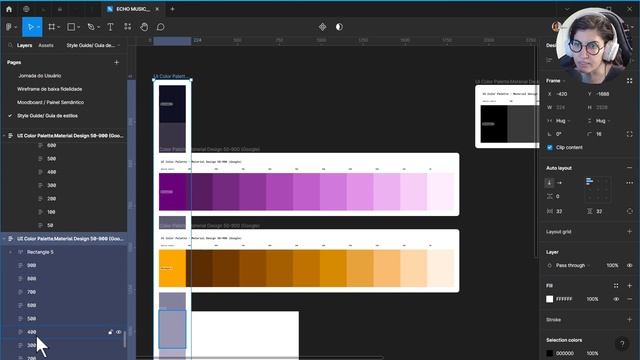Open the shape tool dropdown arrow
Image resolution: width=640 pixels, height=360 pixels.
click(x=78, y=27)
